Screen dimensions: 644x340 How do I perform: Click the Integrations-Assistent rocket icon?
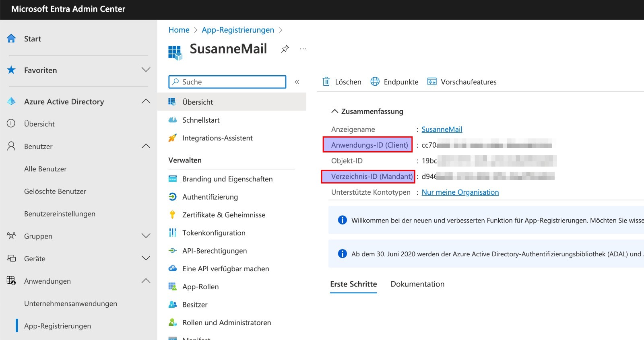click(x=173, y=138)
